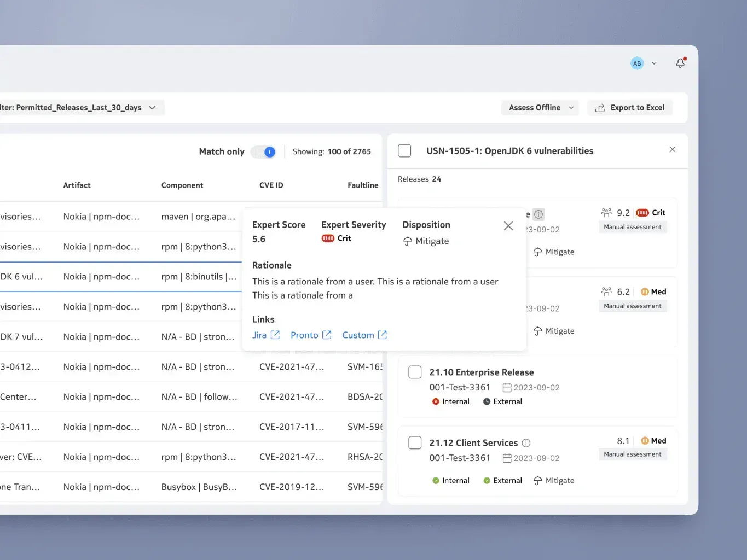Click Export to Excel button
The width and height of the screenshot is (747, 560).
coord(630,108)
